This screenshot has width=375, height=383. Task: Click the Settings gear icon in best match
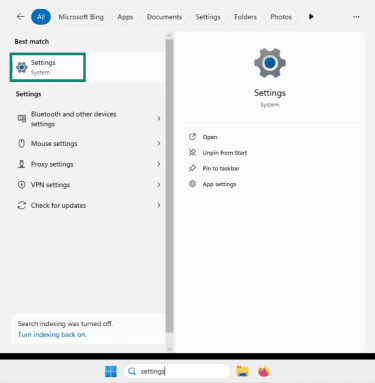tap(22, 67)
